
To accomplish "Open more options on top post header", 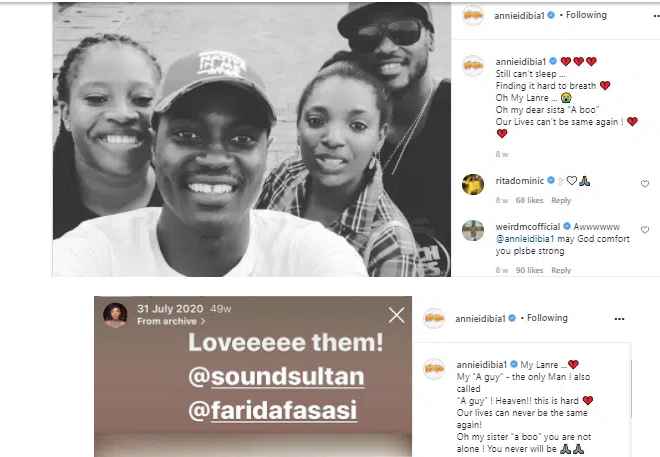I will (x=656, y=16).
